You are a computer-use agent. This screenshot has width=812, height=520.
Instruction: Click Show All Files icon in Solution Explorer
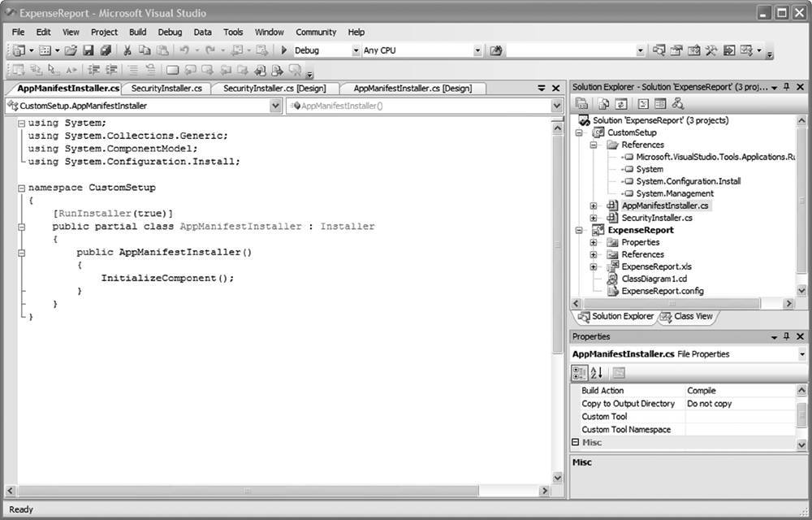point(604,104)
